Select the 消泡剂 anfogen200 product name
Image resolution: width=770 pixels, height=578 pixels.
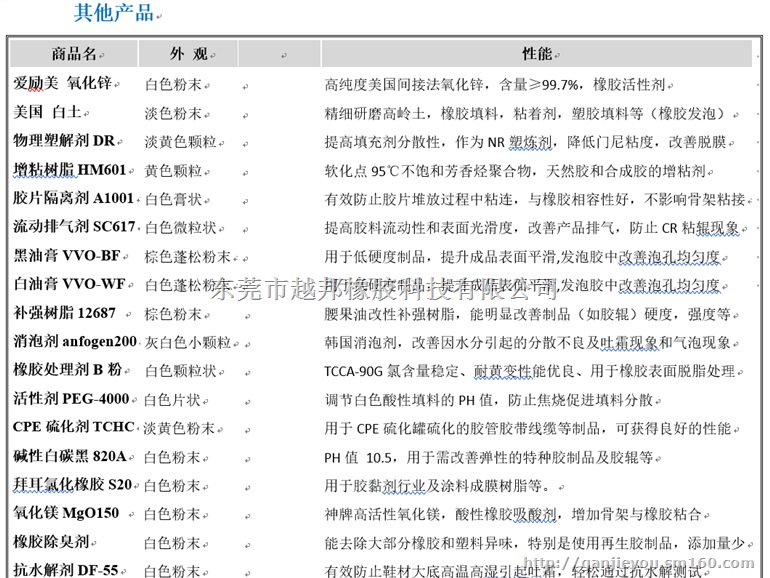75,342
